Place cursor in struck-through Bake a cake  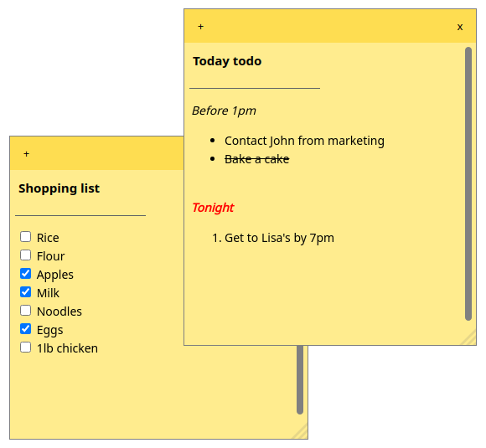256,159
